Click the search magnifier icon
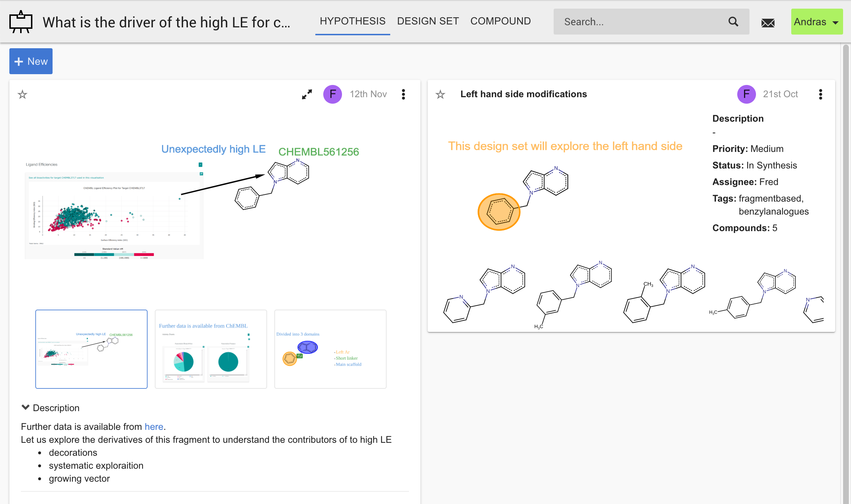The image size is (851, 504). (x=733, y=22)
